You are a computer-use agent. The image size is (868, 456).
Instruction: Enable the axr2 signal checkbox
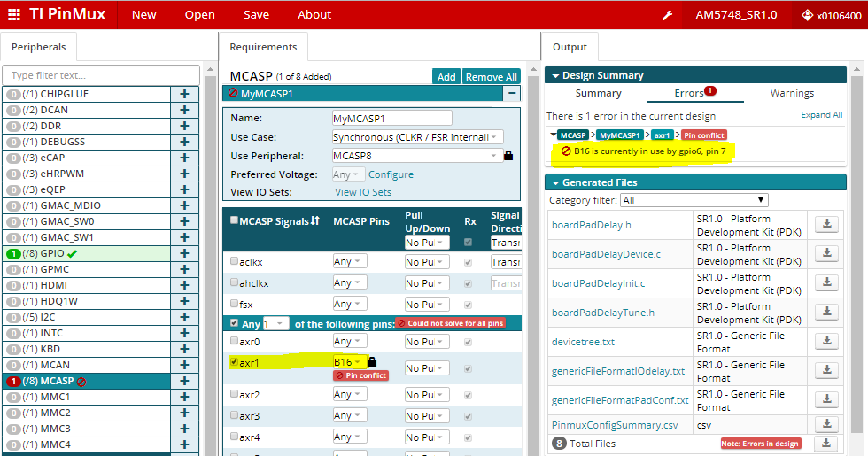[x=234, y=394]
